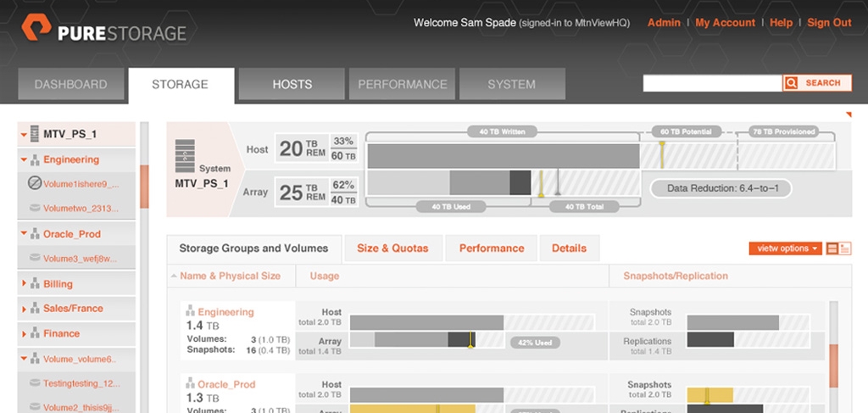
Task: Expand the Finance tree node
Action: [x=24, y=333]
